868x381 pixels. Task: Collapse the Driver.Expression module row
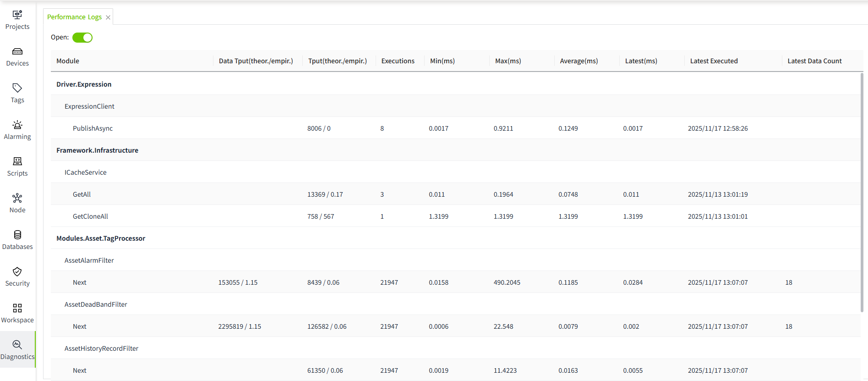(x=84, y=84)
